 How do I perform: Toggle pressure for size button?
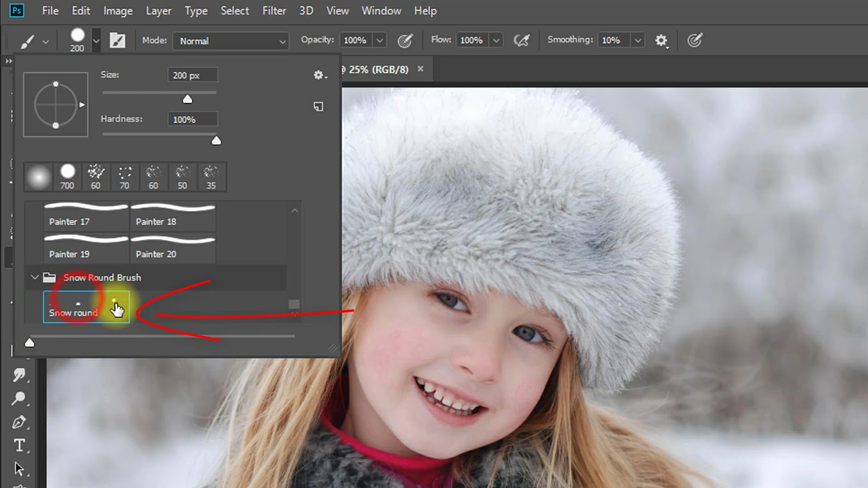pyautogui.click(x=694, y=40)
